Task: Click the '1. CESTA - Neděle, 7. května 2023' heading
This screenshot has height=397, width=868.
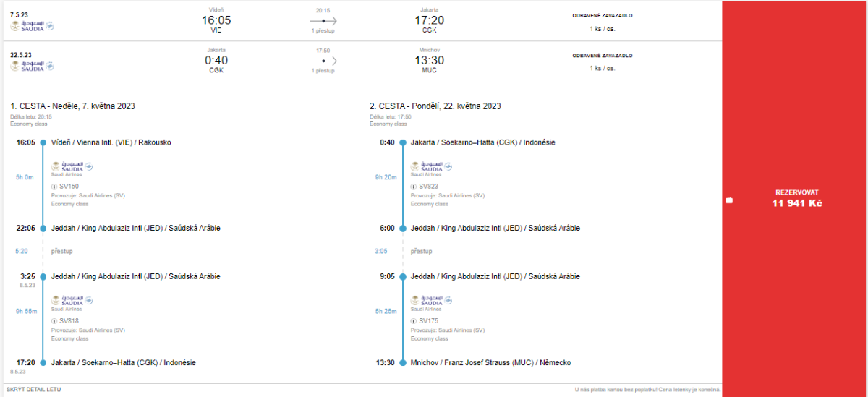Action: tap(72, 106)
